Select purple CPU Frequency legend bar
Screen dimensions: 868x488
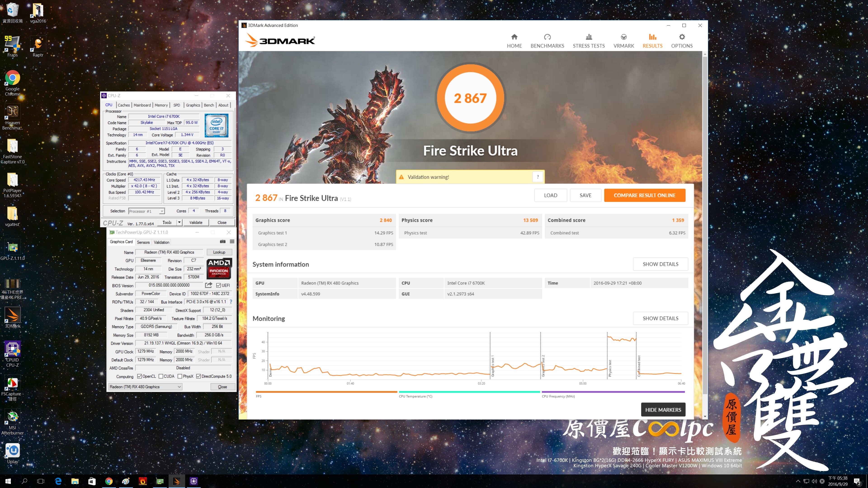(x=613, y=392)
